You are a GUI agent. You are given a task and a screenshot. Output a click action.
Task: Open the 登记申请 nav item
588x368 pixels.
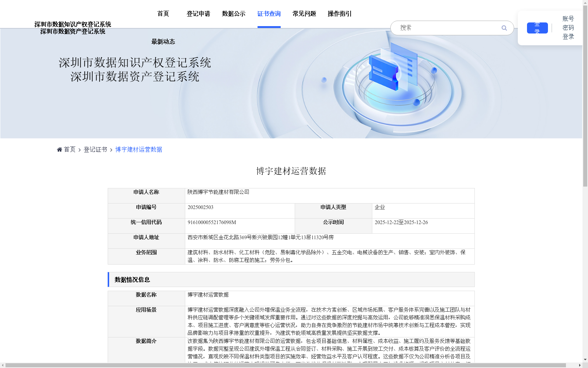pos(198,14)
